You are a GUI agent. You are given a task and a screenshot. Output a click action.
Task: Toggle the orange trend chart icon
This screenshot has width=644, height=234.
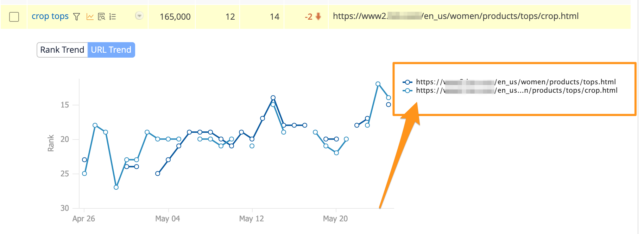tap(90, 17)
